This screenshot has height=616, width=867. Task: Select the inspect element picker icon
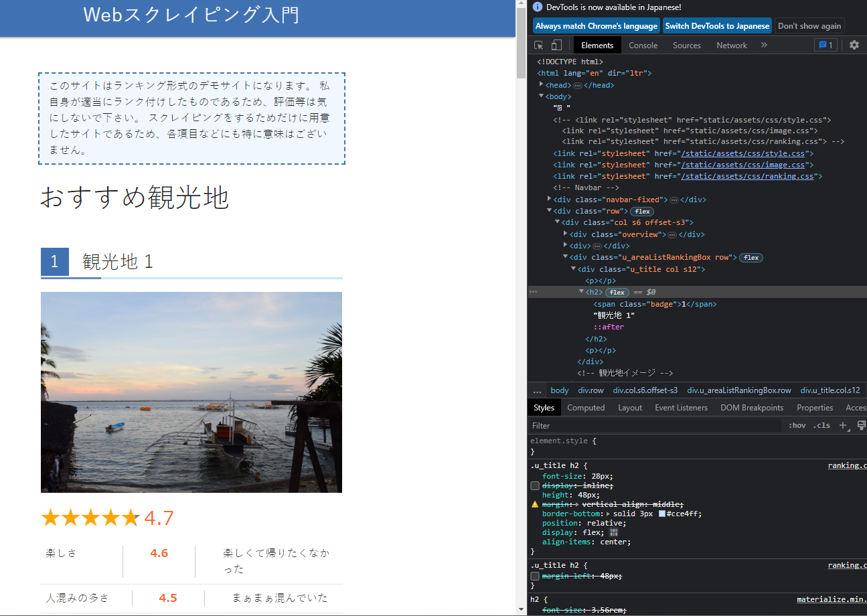point(538,45)
